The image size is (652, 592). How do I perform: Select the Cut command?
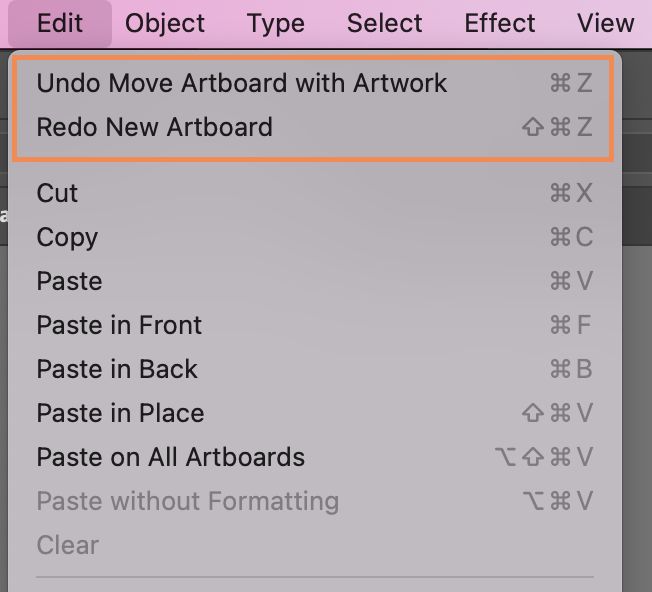coord(57,193)
